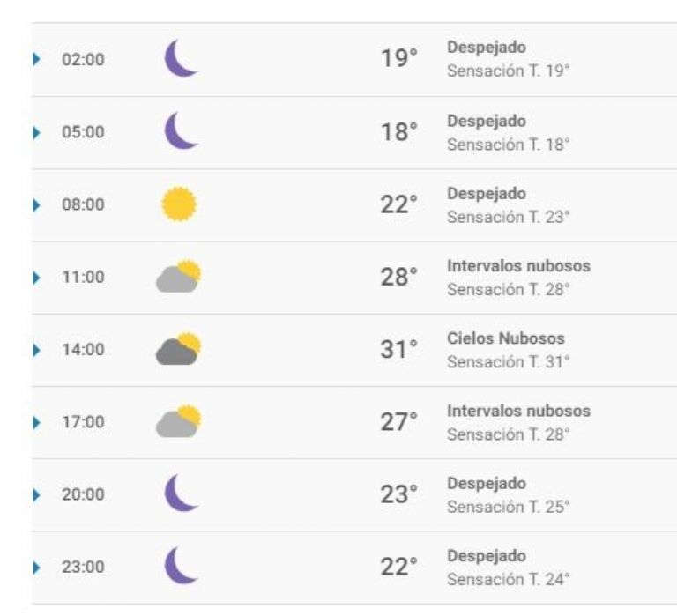The width and height of the screenshot is (677, 616).
Task: Expand the 20:00 row arrow
Action: click(37, 494)
